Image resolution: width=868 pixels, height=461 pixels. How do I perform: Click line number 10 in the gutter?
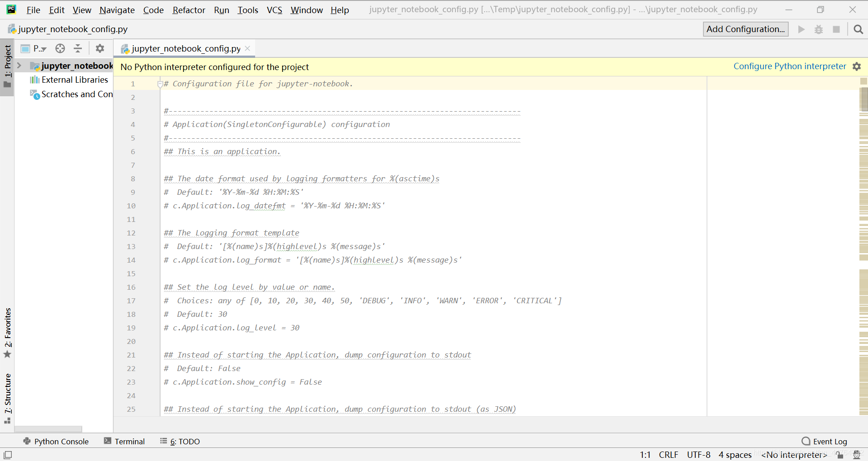pos(131,206)
